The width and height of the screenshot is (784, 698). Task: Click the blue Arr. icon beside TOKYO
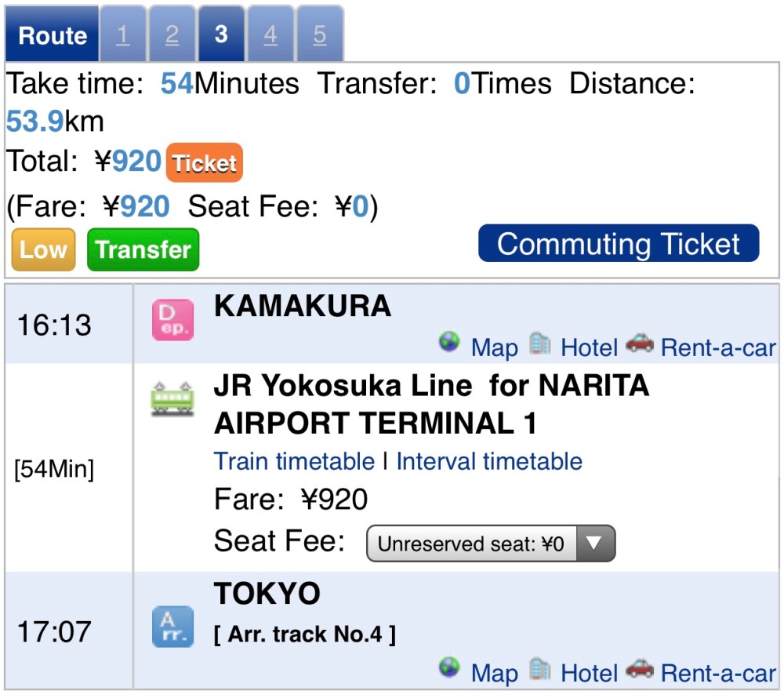172,627
